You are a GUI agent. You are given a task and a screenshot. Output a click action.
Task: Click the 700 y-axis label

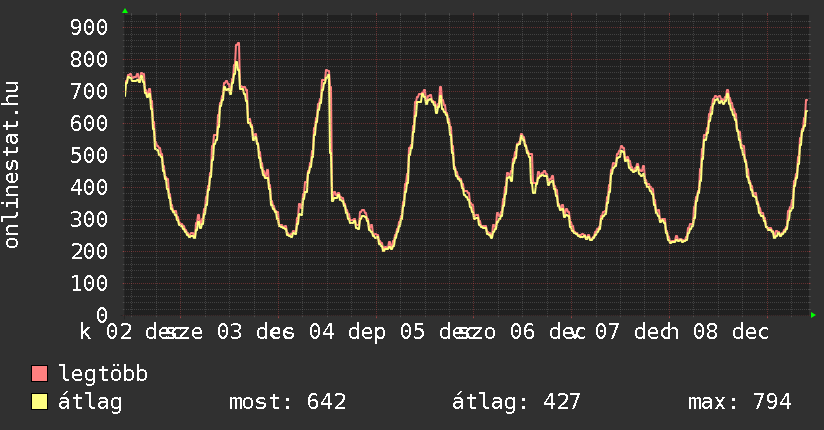tap(89, 91)
